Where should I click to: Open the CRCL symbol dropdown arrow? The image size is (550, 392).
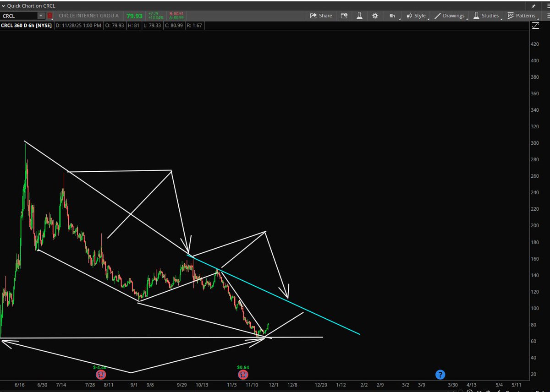pos(40,15)
